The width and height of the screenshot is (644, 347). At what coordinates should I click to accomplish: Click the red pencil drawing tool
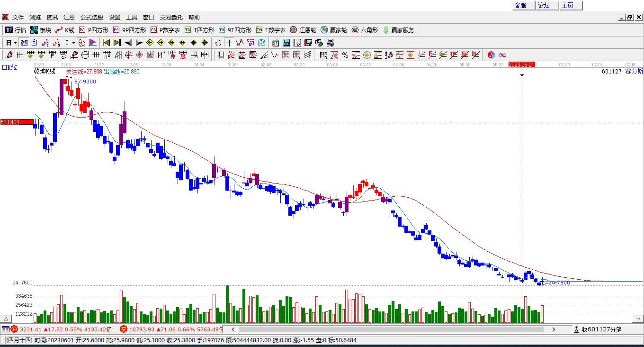tap(9, 55)
